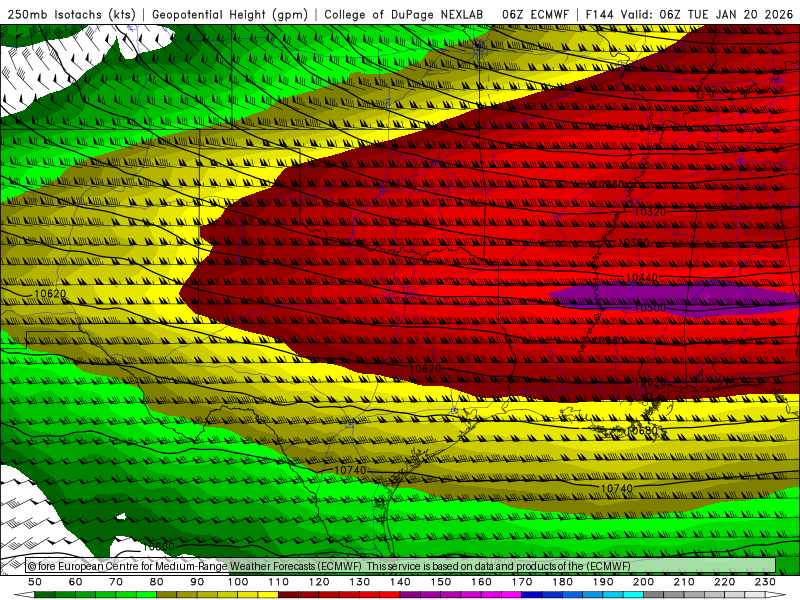Click the 90 kts scale label
This screenshot has width=800, height=600.
tap(197, 582)
